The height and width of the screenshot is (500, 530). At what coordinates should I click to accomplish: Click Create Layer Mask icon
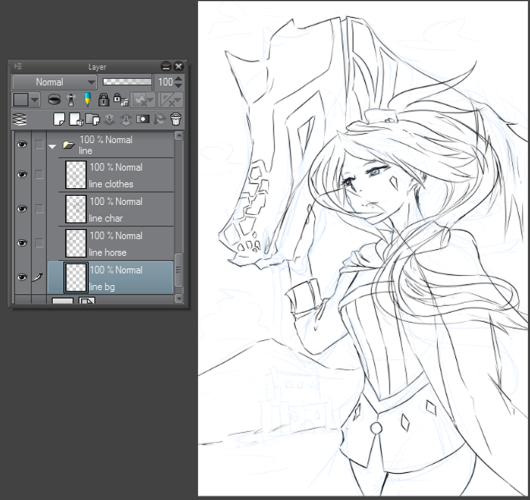click(143, 119)
